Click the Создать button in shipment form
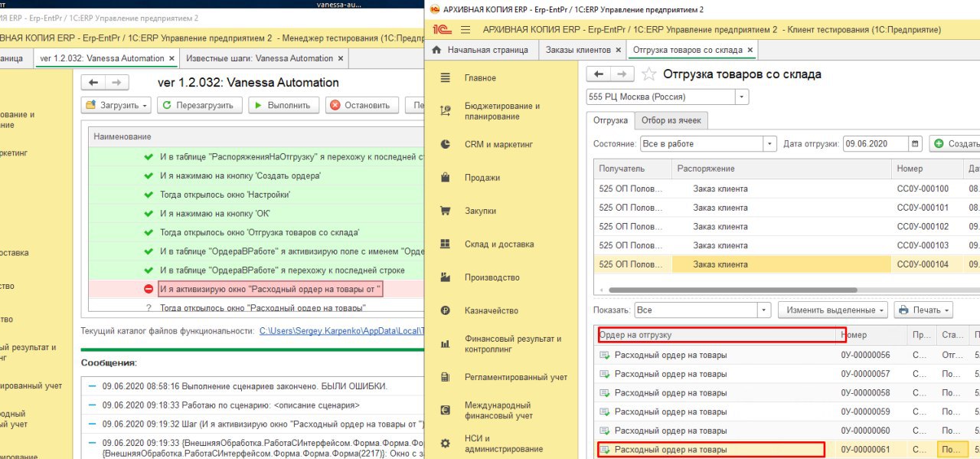 click(x=955, y=143)
